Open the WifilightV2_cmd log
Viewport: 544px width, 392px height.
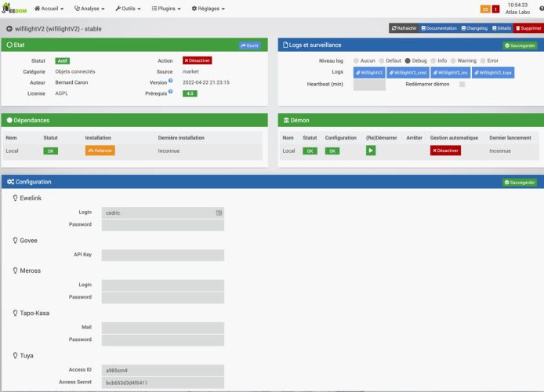click(408, 72)
